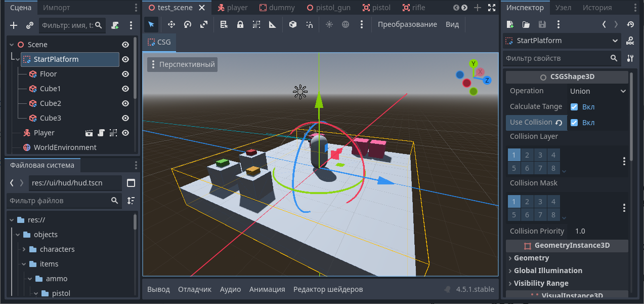644x304 pixels.
Task: Enable collision layer 2 in Collision Layer grid
Action: [x=527, y=156]
